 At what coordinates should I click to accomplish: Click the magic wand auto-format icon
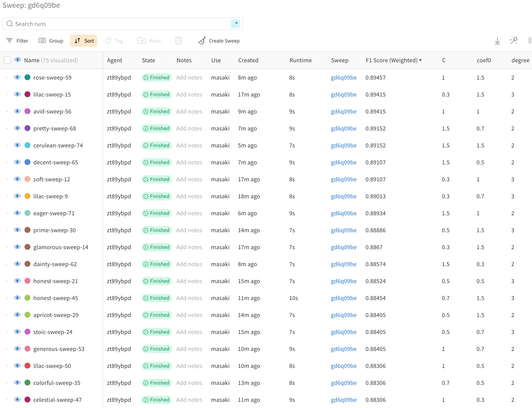tap(514, 41)
